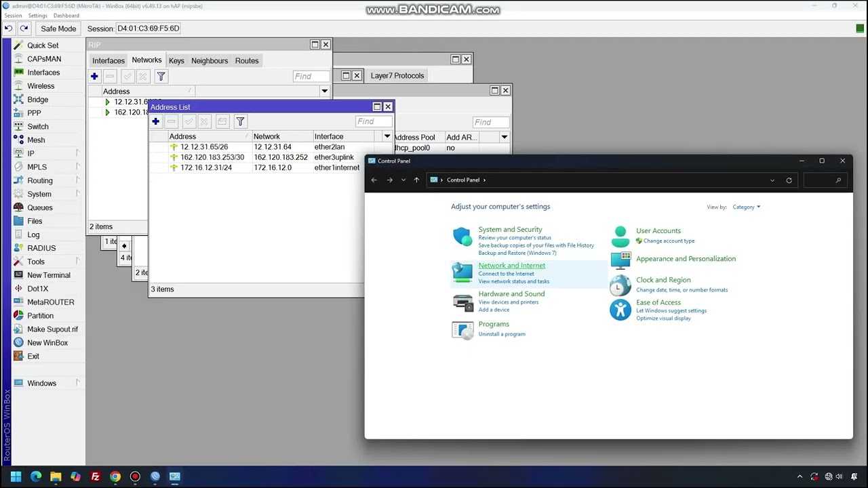Open Partition in the sidebar
868x488 pixels.
coord(40,316)
